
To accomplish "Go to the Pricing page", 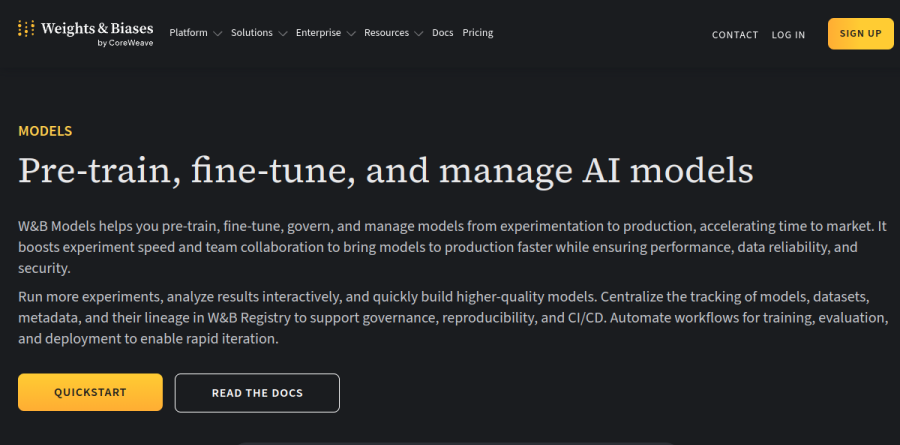I will click(x=478, y=33).
